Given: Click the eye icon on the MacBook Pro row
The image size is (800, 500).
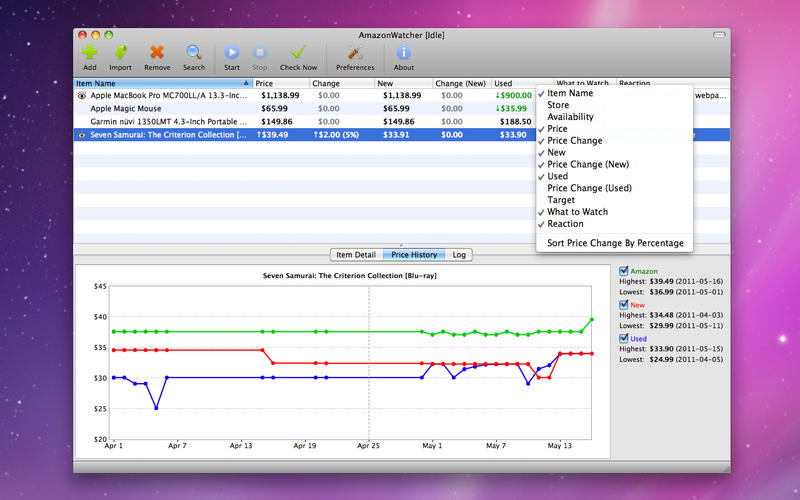Looking at the screenshot, I should click(81, 95).
